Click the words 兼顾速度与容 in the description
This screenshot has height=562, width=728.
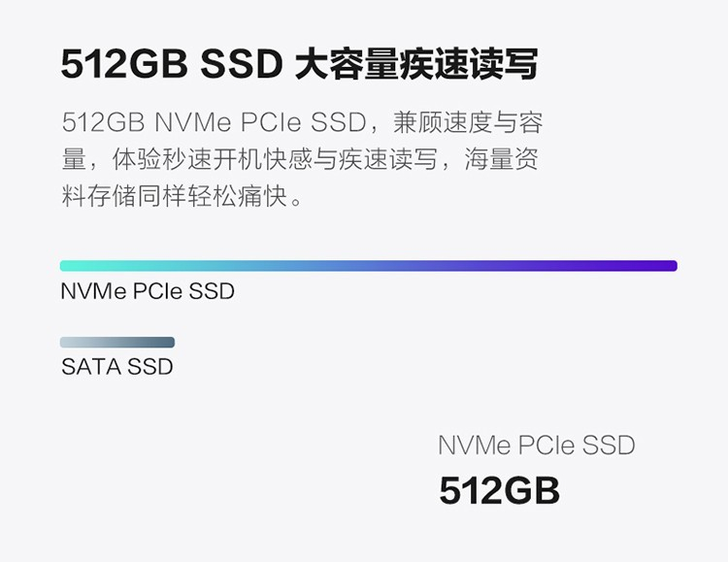(468, 122)
